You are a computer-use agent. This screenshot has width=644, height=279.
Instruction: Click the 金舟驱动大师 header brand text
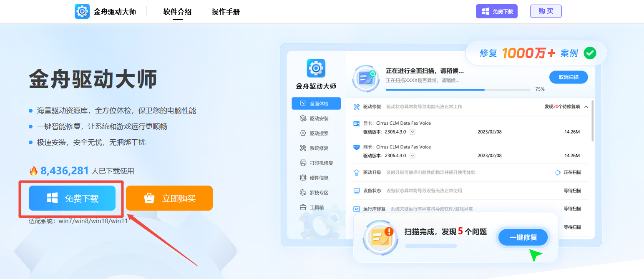point(115,12)
